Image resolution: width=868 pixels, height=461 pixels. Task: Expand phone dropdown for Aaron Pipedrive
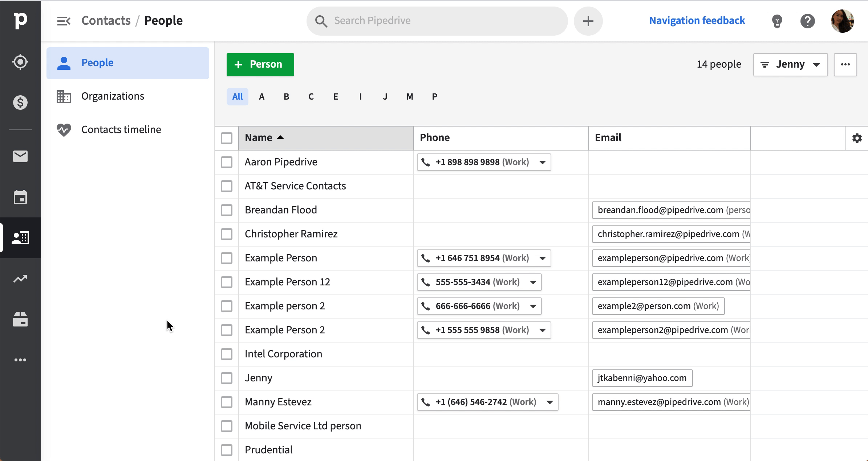pyautogui.click(x=543, y=162)
